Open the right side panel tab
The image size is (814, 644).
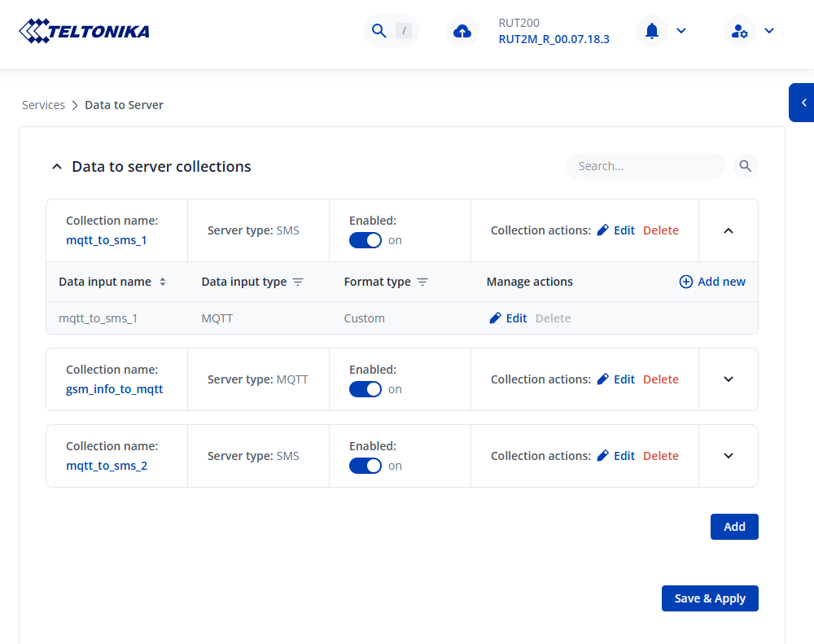coord(803,103)
